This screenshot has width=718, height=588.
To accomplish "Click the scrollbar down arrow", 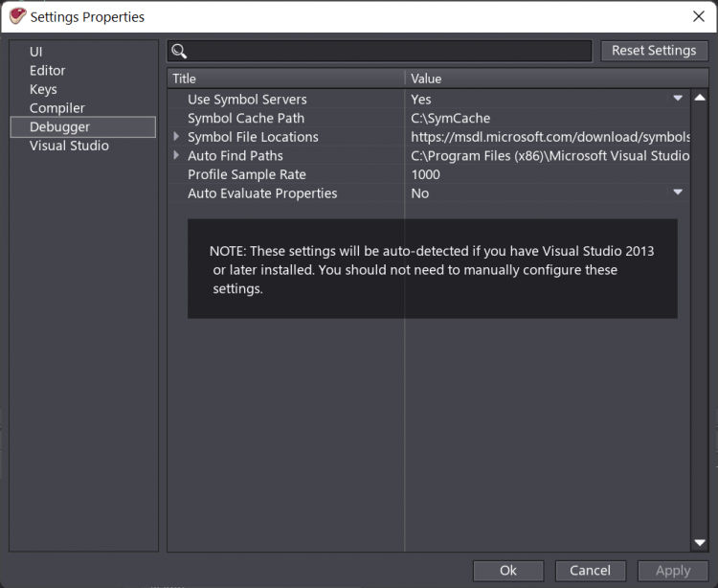I will 700,544.
